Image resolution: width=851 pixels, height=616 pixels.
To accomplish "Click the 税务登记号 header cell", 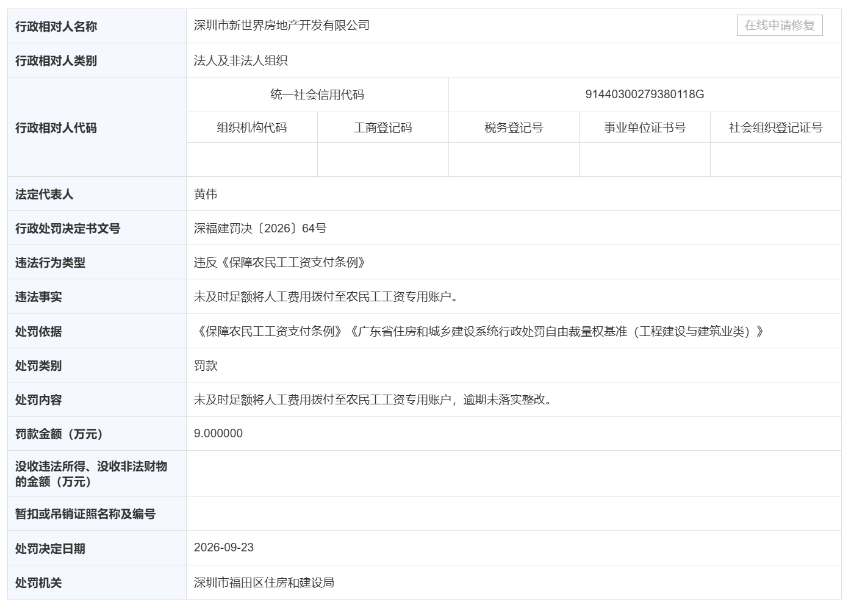I will [514, 128].
